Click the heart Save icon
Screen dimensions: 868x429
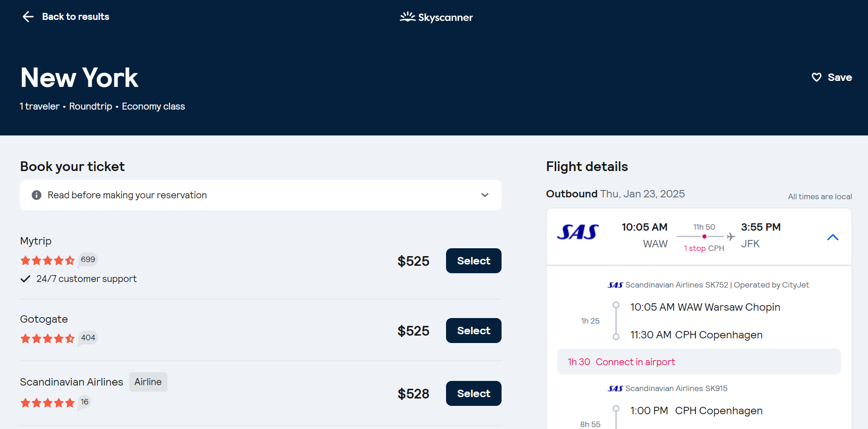(x=817, y=77)
